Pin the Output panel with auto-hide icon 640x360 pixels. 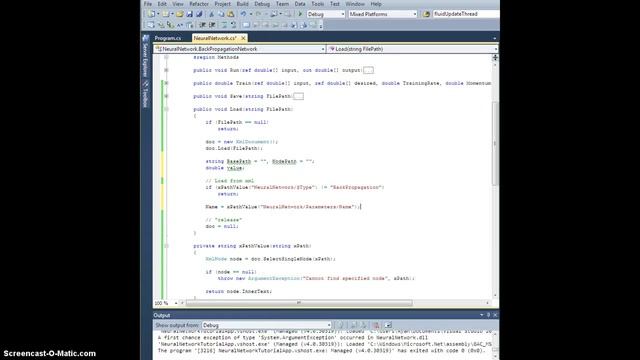tap(488, 315)
